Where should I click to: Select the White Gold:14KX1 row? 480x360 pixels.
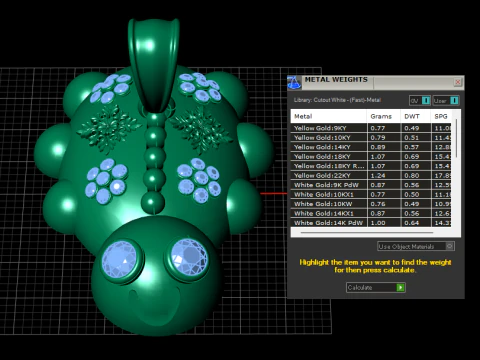point(371,213)
